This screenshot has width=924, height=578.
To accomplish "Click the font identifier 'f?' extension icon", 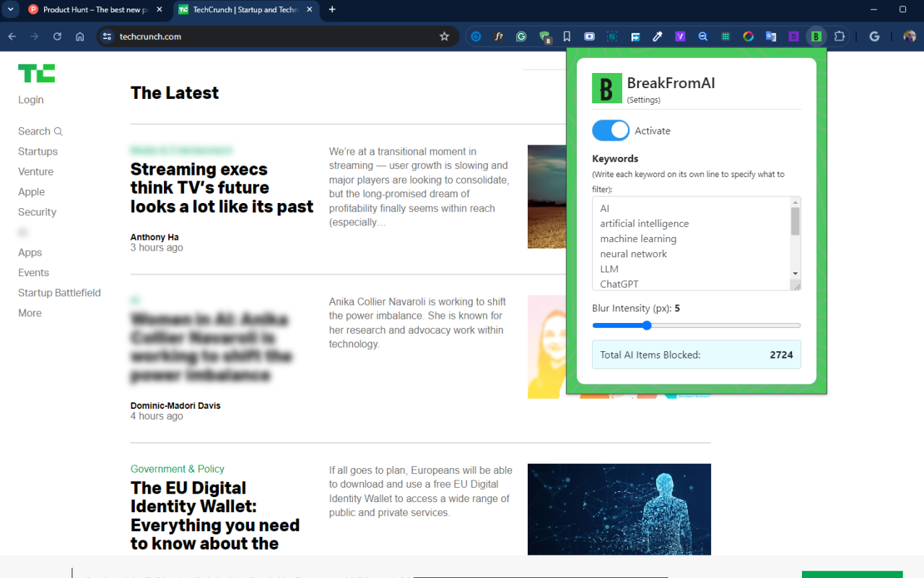I will tap(499, 36).
